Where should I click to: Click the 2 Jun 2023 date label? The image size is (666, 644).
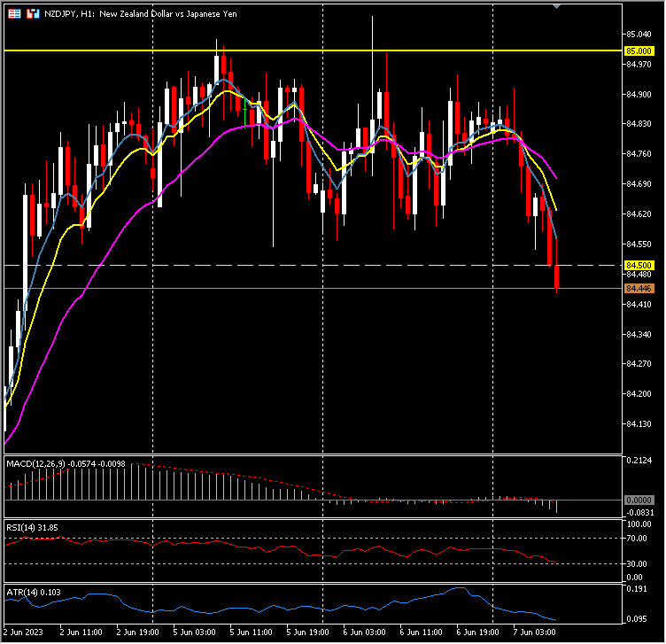tap(23, 632)
